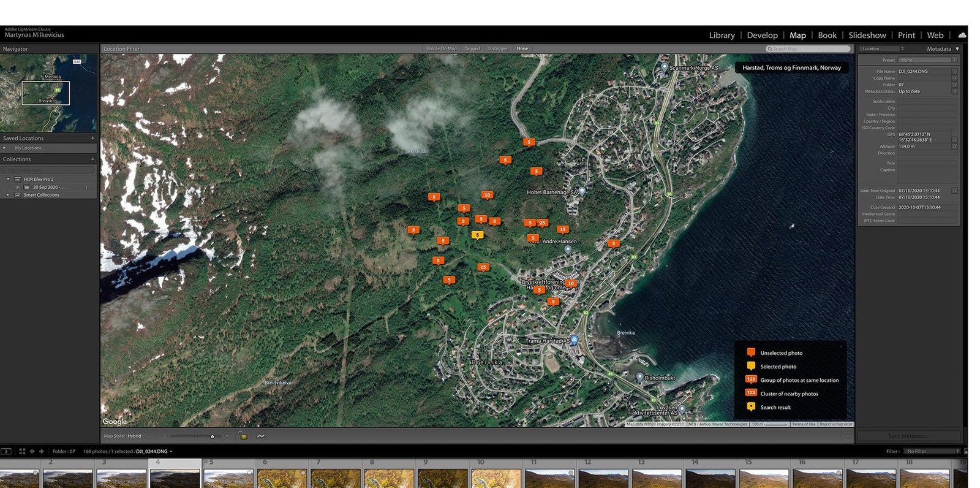Expand My Locations folder
980x488 pixels.
[x=5, y=148]
